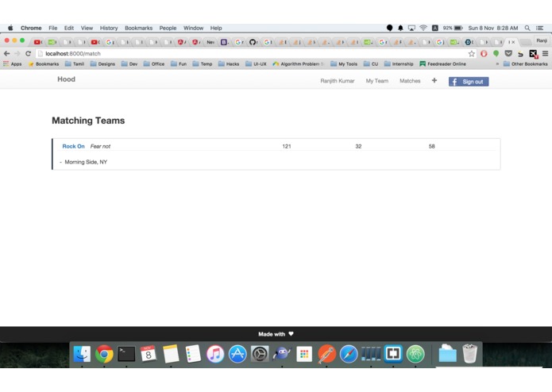Click the Pocket extension icon
Viewport: 552px width, 392px height.
[508, 53]
